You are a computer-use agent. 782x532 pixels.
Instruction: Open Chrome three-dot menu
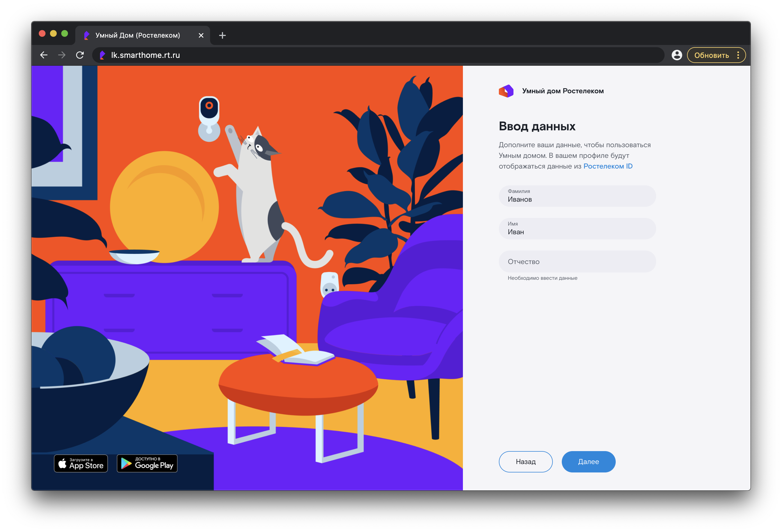click(x=738, y=55)
